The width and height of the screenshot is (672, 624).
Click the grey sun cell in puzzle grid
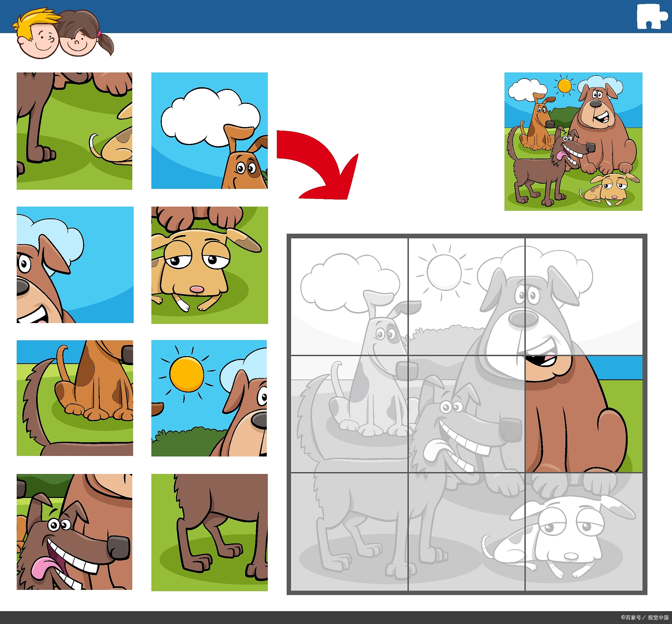[x=467, y=296]
